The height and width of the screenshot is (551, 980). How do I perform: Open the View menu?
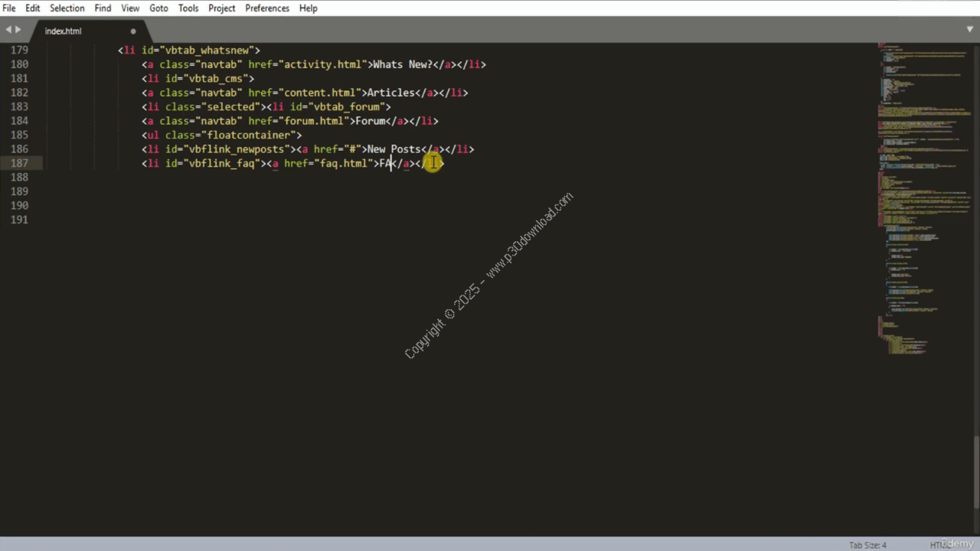pos(130,8)
